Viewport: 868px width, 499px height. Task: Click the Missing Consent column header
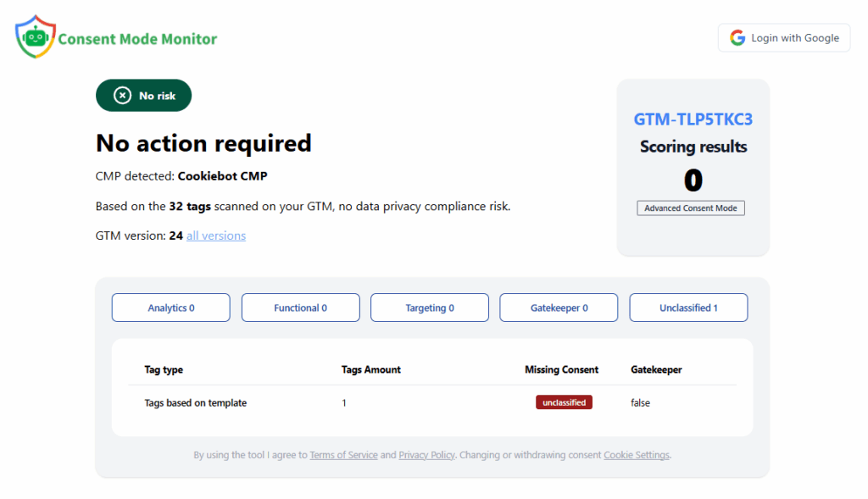(561, 369)
